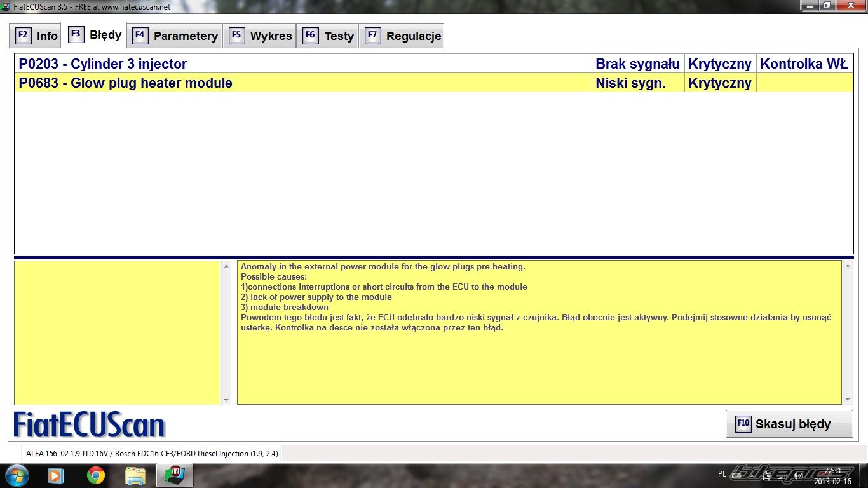The width and height of the screenshot is (868, 488).
Task: Click the FiatECUScan logo
Action: coord(89,425)
